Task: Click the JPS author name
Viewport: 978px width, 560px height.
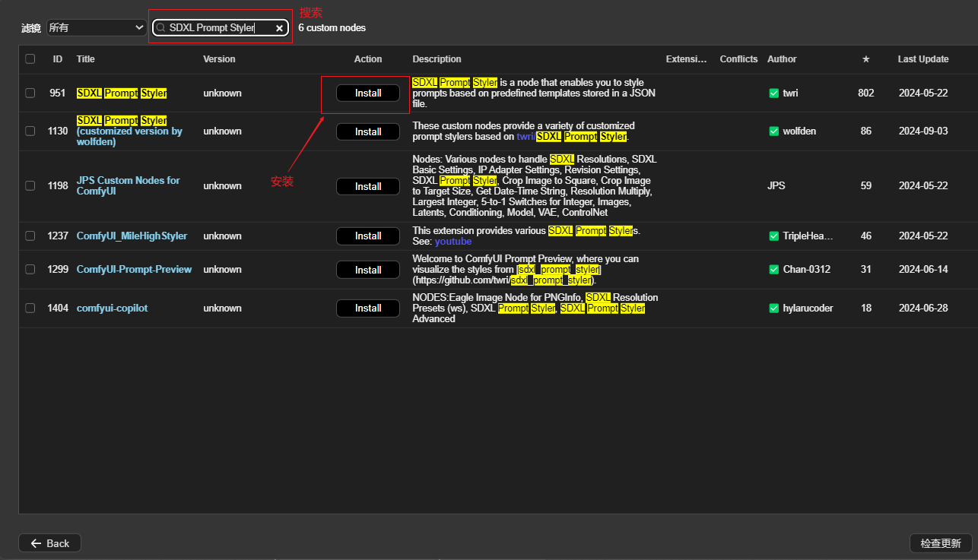Action: point(776,185)
